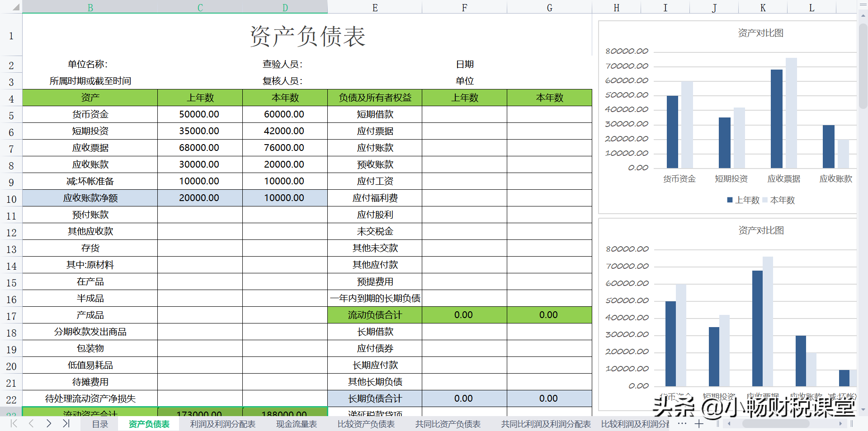
Task: Click the 短期借款 cell
Action: (375, 114)
